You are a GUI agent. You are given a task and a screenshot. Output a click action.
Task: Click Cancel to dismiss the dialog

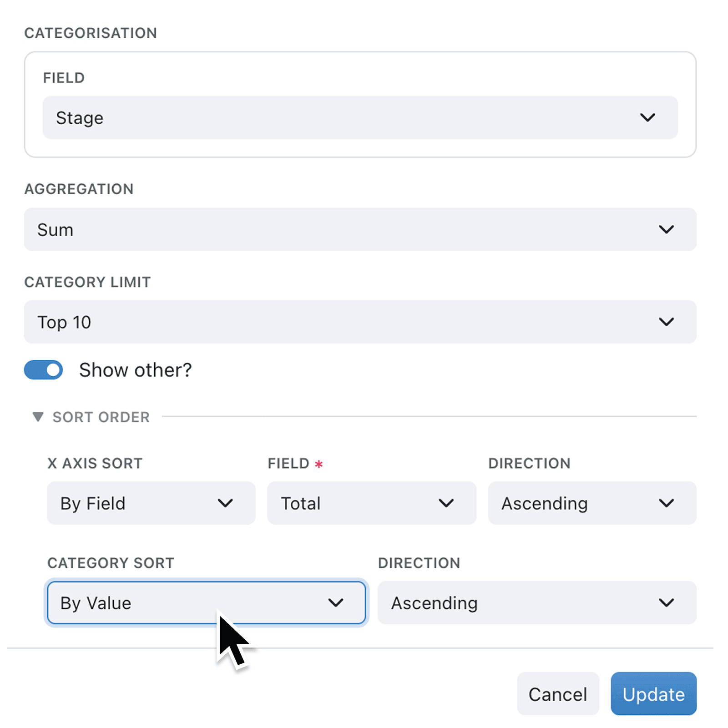coord(558,694)
